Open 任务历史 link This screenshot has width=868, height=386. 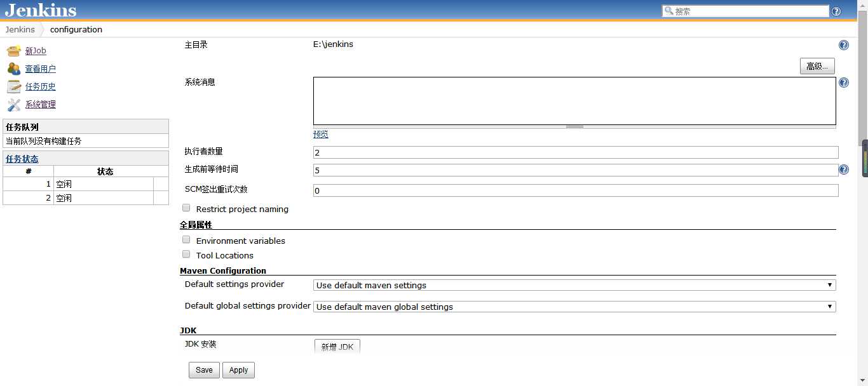(x=41, y=86)
